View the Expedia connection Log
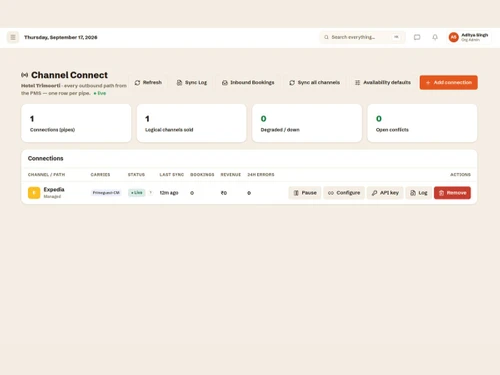This screenshot has height=375, width=500. tap(419, 193)
